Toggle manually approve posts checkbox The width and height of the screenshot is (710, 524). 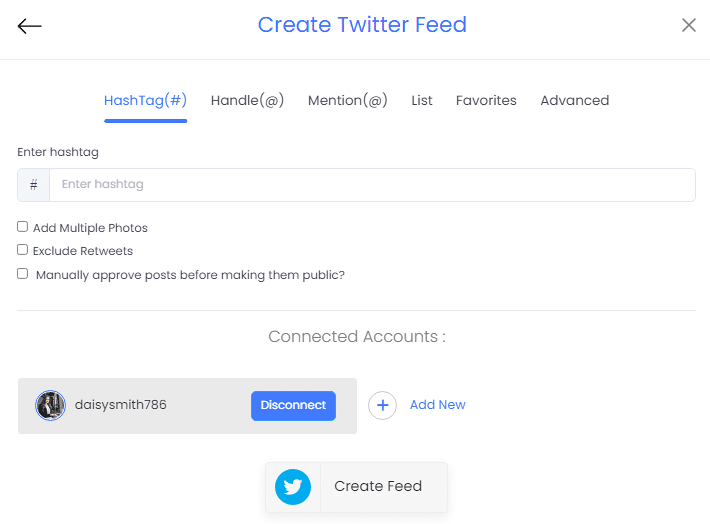23,274
